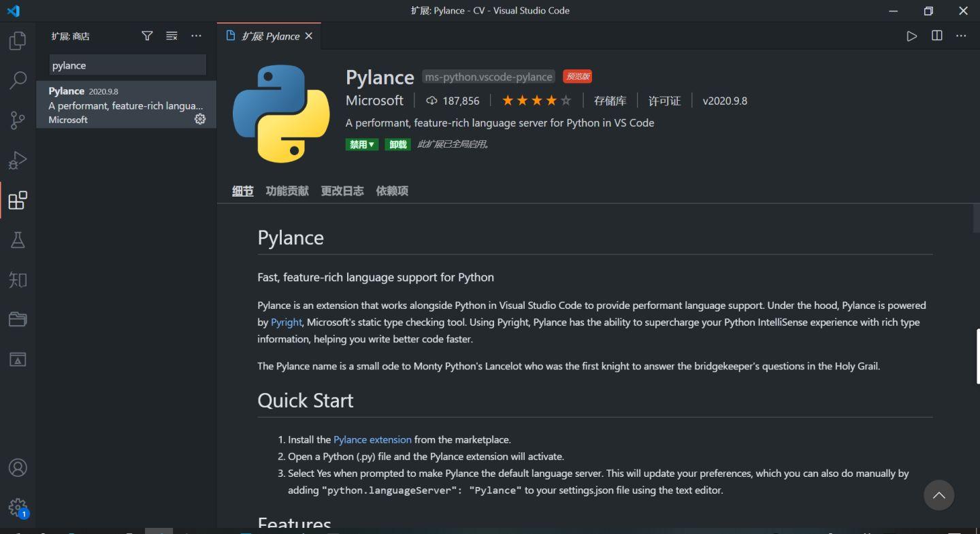Click the scroll-to-top arrow button
The height and width of the screenshot is (534, 980).
click(x=939, y=495)
